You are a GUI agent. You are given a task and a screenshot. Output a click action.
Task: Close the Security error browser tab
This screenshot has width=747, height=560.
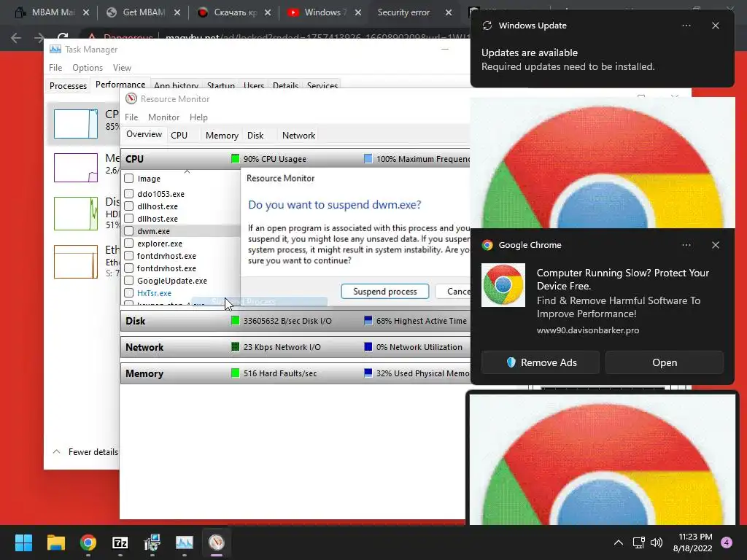click(449, 12)
